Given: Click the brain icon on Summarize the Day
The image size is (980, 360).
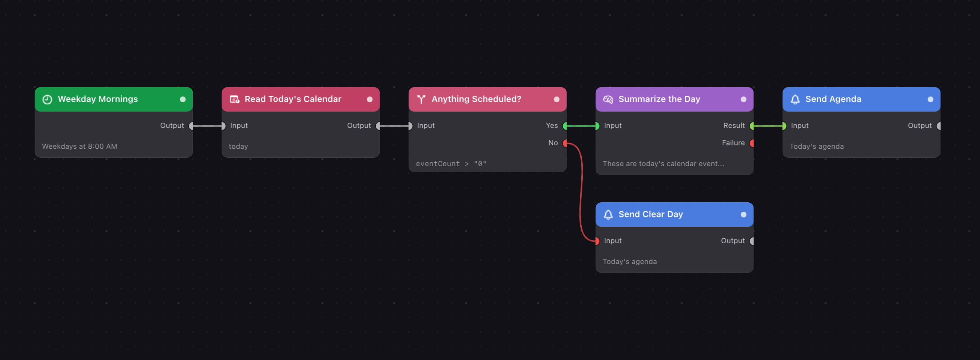Looking at the screenshot, I should [608, 99].
